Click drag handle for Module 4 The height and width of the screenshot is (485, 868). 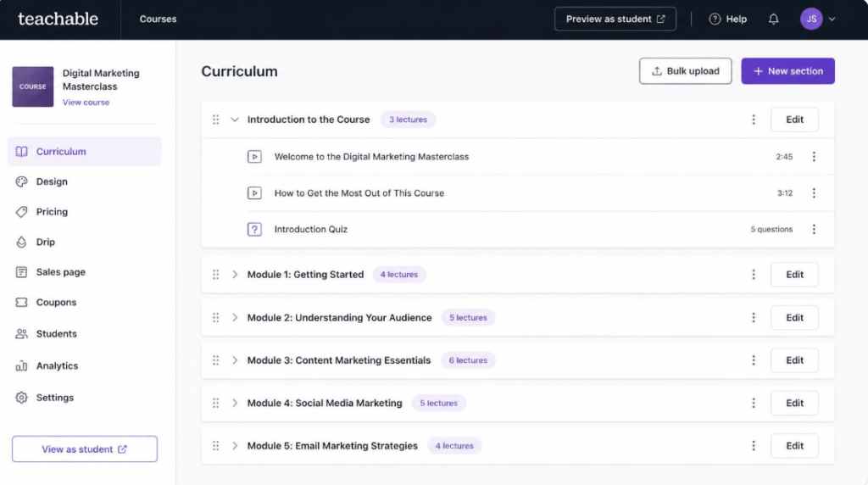click(x=216, y=403)
